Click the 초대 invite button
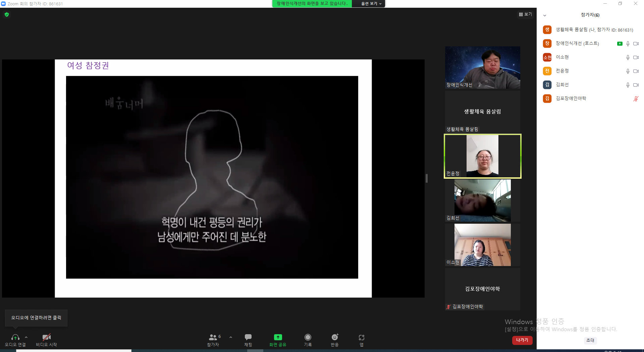644x352 pixels. pos(590,340)
